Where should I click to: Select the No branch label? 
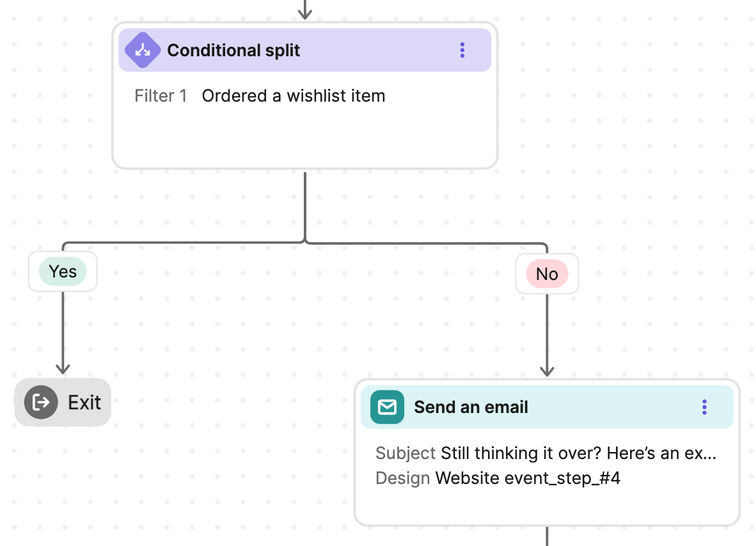pyautogui.click(x=547, y=274)
